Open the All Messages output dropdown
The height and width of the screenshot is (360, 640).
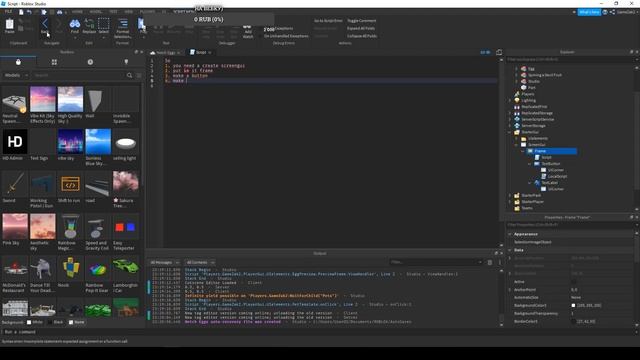(x=165, y=262)
